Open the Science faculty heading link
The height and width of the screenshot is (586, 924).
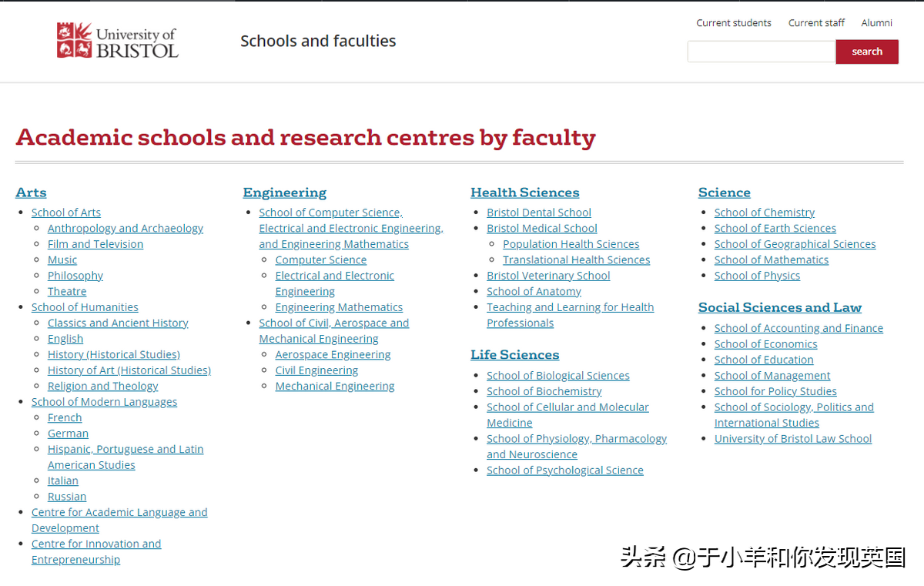tap(725, 193)
